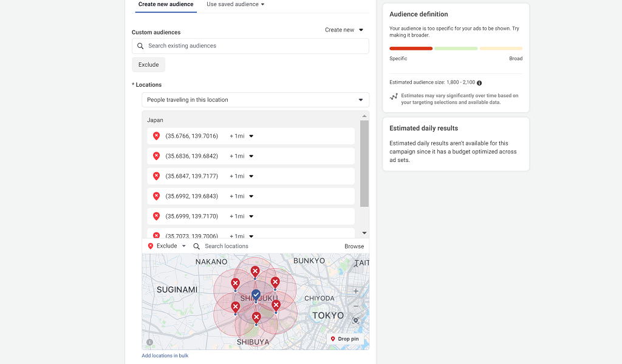Click the Search existing audiences field

tap(250, 46)
